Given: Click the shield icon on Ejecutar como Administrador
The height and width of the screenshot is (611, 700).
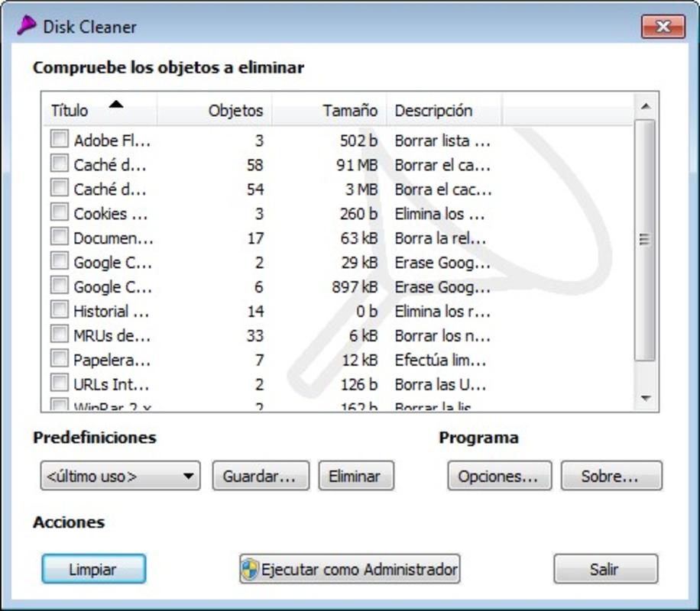Looking at the screenshot, I should pyautogui.click(x=250, y=569).
